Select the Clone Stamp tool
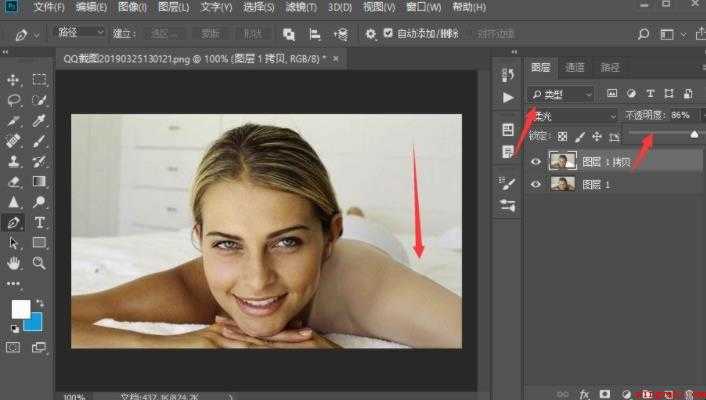 pyautogui.click(x=14, y=161)
